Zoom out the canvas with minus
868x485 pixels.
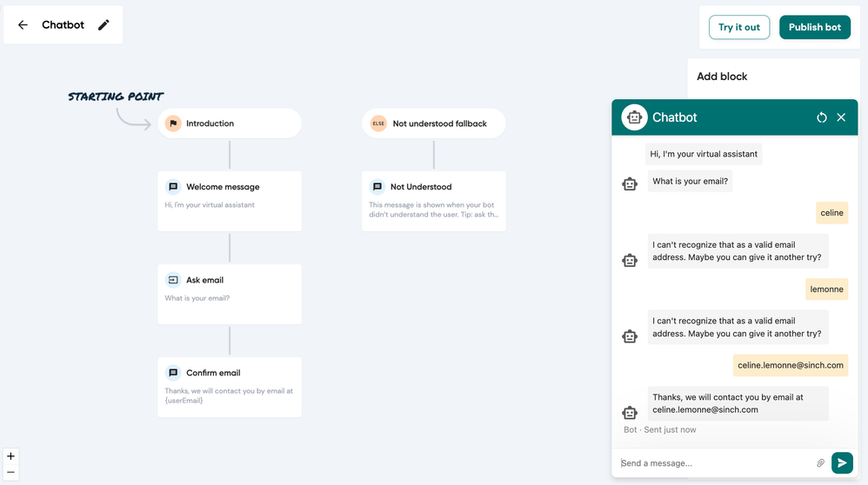[x=10, y=472]
